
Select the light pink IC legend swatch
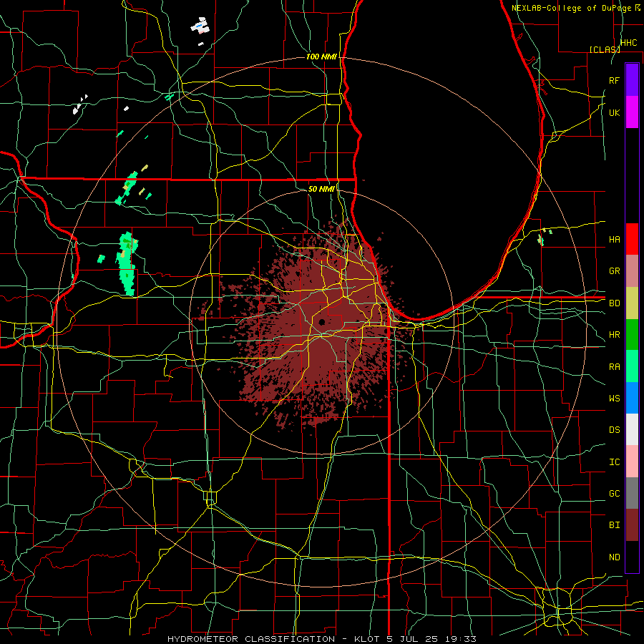632,462
